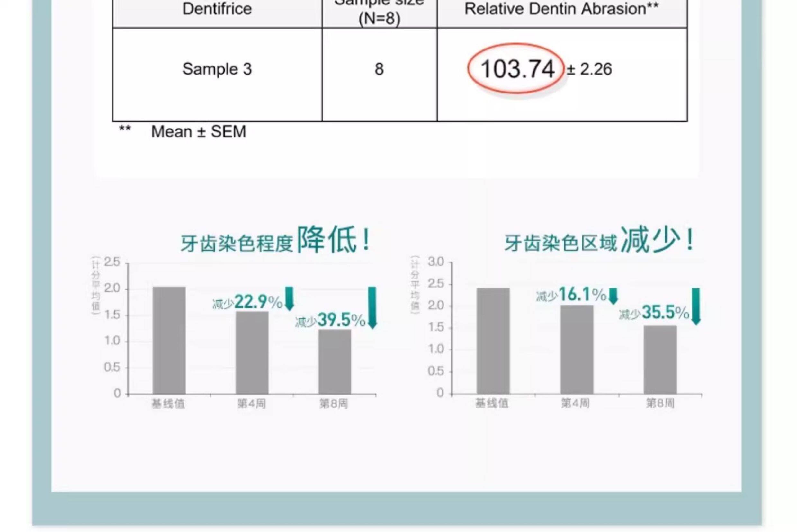This screenshot has width=797, height=532.
Task: Click the 牙齿染色区域减少 heading
Action: [x=599, y=241]
